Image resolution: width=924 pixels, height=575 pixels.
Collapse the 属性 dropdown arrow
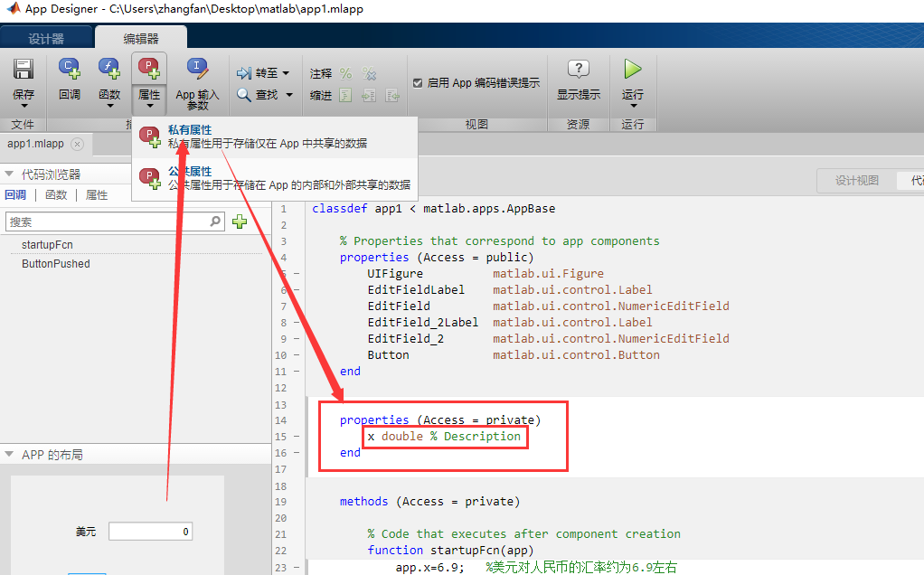tap(150, 107)
